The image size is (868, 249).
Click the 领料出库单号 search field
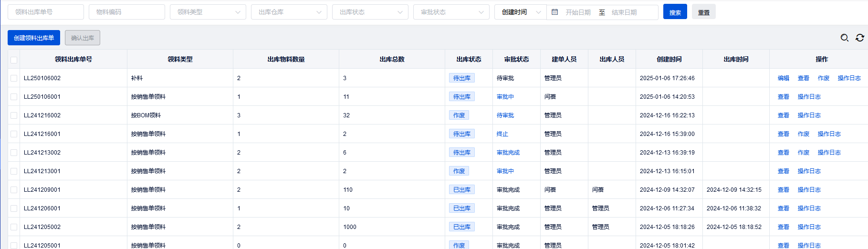tap(46, 12)
